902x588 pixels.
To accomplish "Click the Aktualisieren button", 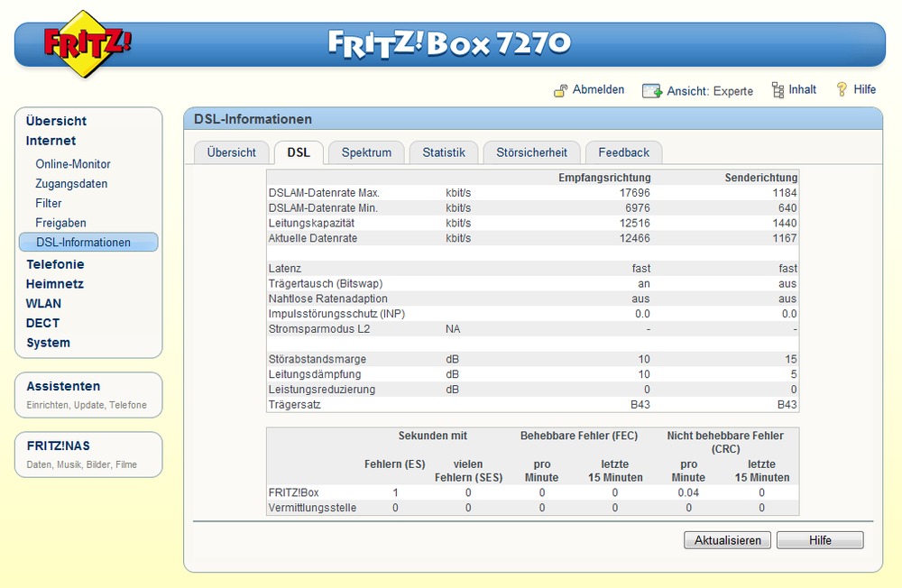I will 727,540.
